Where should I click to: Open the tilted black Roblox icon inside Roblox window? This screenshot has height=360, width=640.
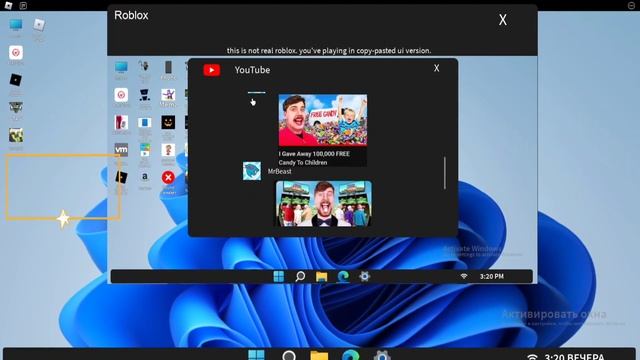point(121,177)
